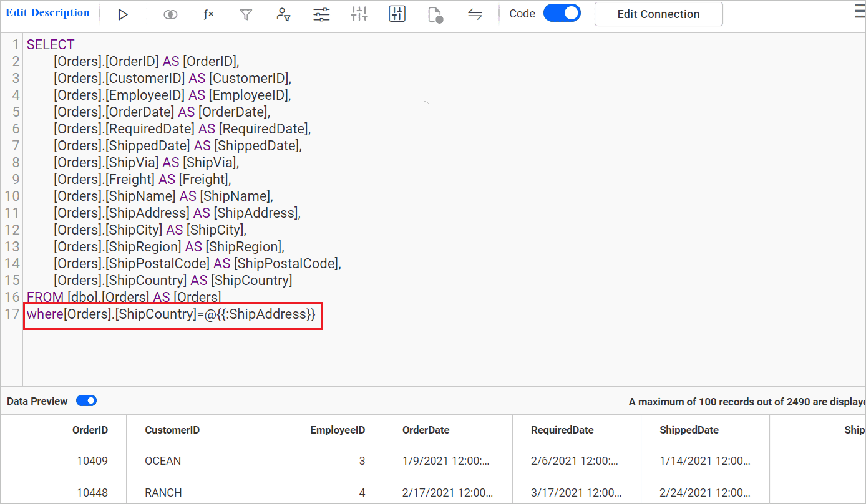The width and height of the screenshot is (866, 504).
Task: Disable the Code toggle
Action: (x=562, y=12)
